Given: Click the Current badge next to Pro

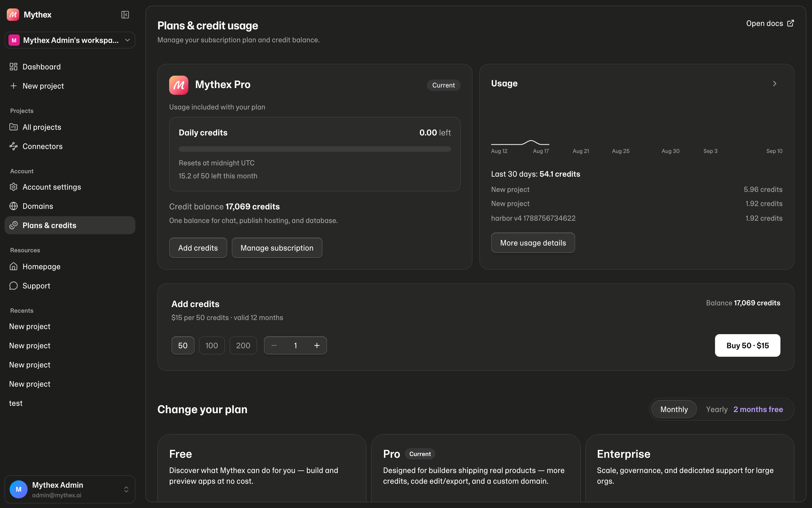Looking at the screenshot, I should 420,454.
